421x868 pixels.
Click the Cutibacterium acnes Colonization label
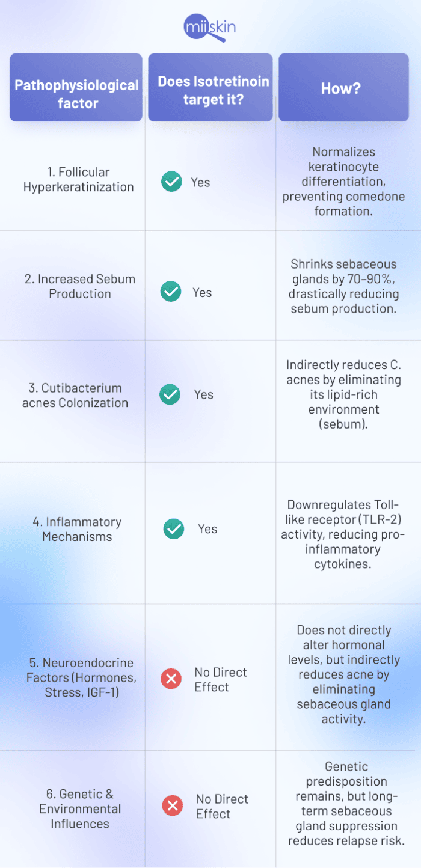click(75, 395)
